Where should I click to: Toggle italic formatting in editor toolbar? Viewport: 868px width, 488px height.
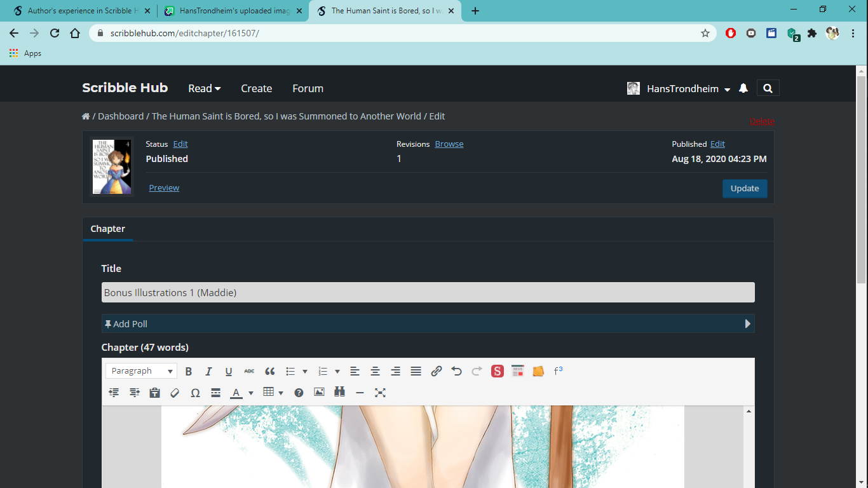[208, 371]
